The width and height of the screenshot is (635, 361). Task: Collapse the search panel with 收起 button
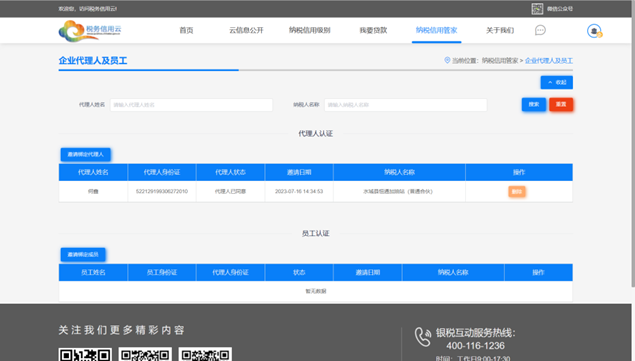pyautogui.click(x=556, y=82)
